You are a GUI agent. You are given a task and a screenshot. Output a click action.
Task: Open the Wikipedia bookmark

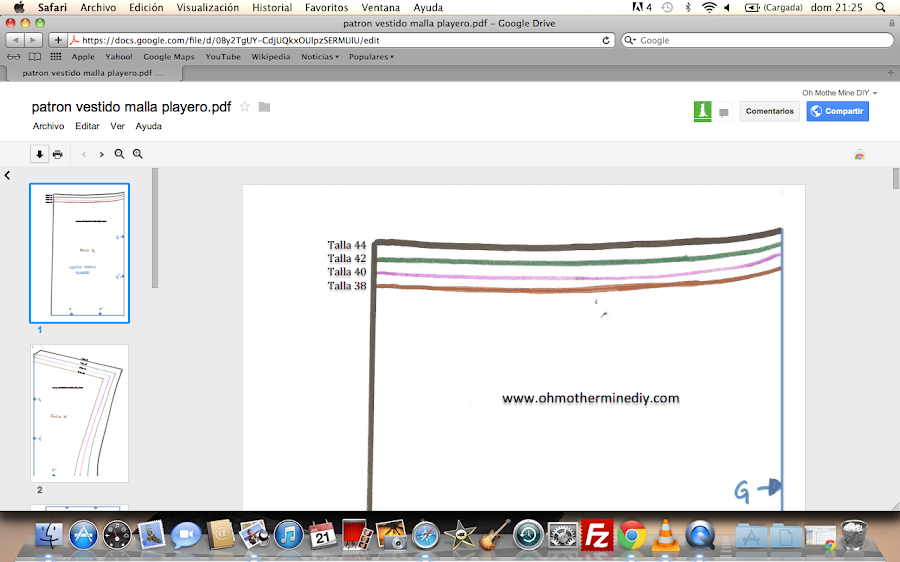tap(271, 57)
